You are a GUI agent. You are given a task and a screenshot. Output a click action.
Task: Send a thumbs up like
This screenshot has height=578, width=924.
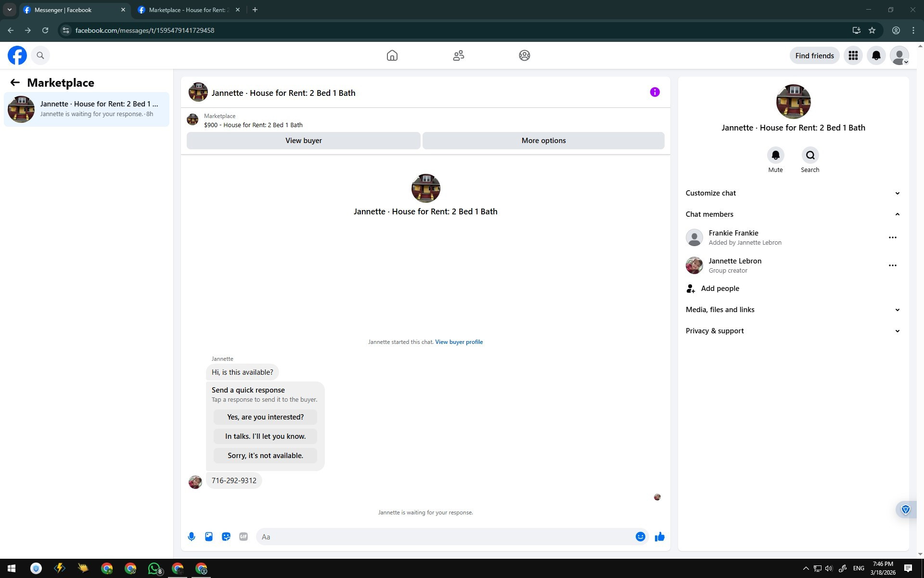(x=659, y=537)
